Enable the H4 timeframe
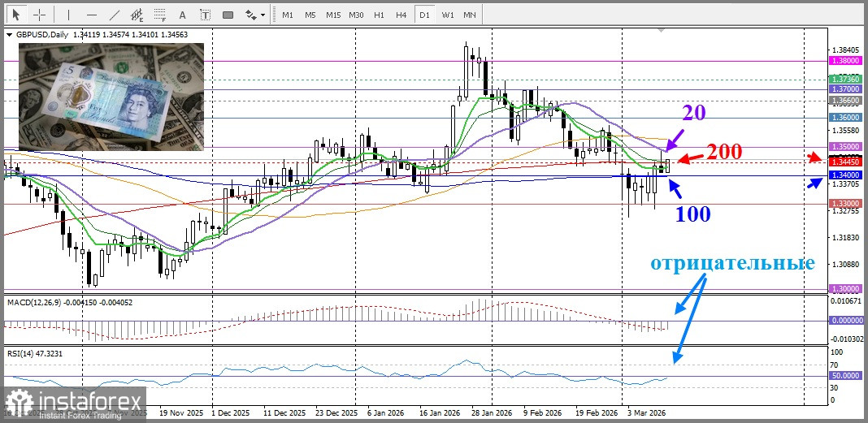This screenshot has width=868, height=423. coord(401,15)
